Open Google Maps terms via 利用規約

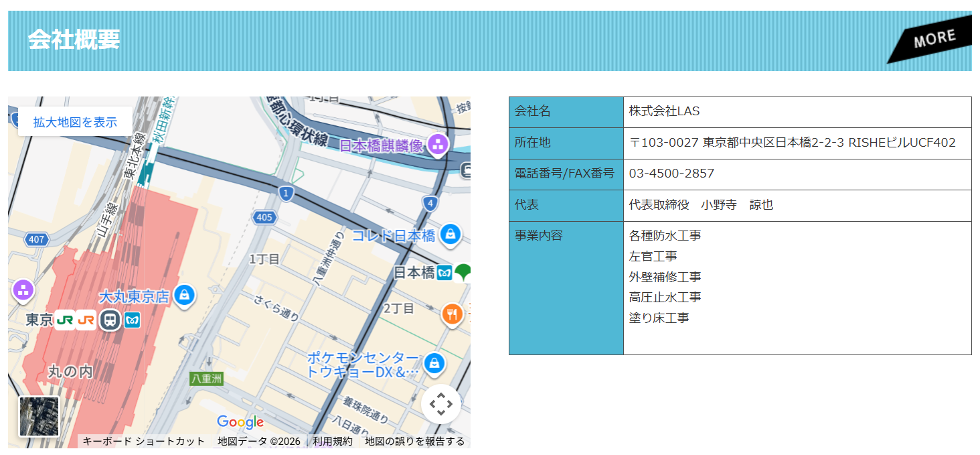tap(332, 442)
